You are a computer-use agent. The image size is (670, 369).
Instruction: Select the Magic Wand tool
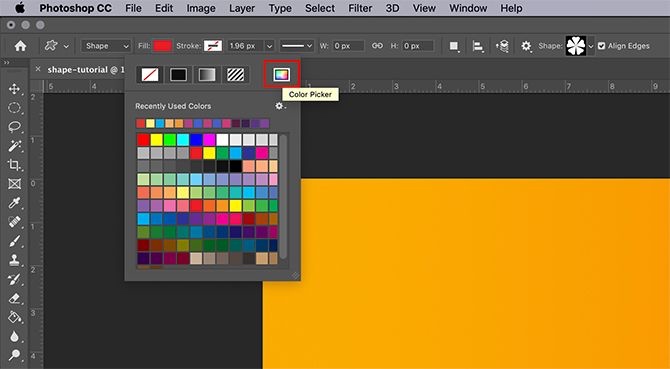(x=14, y=146)
